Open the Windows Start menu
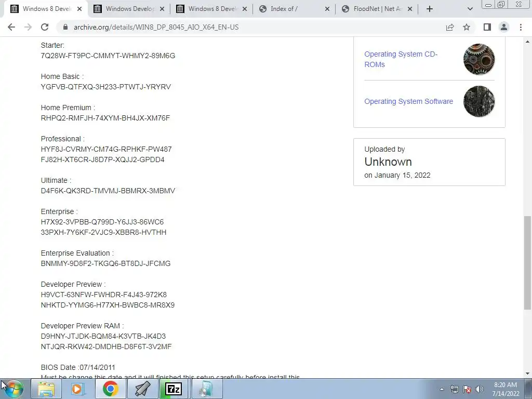Screen dimensions: 532x399 pos(14,389)
